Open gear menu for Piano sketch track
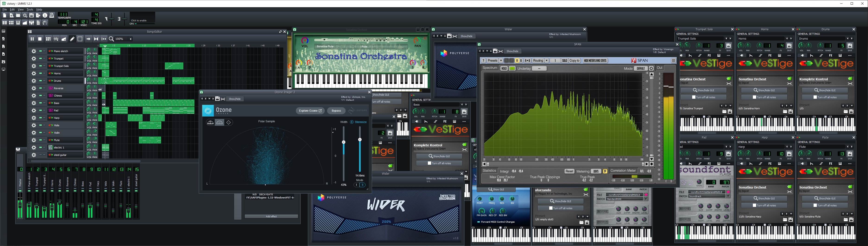This screenshot has width=868, height=246. (x=34, y=51)
